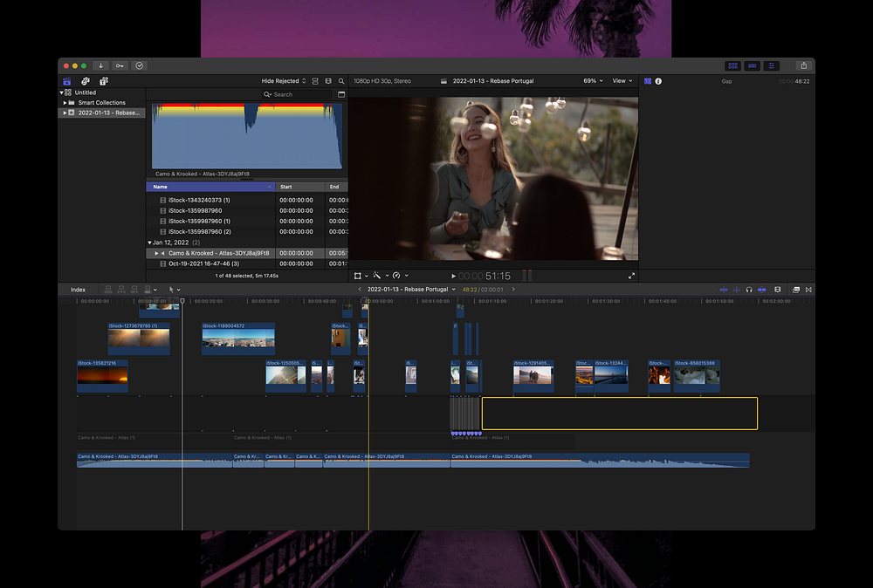Toggle the Timeline panel visibility
Screen dimensions: 873x588
[753, 65]
